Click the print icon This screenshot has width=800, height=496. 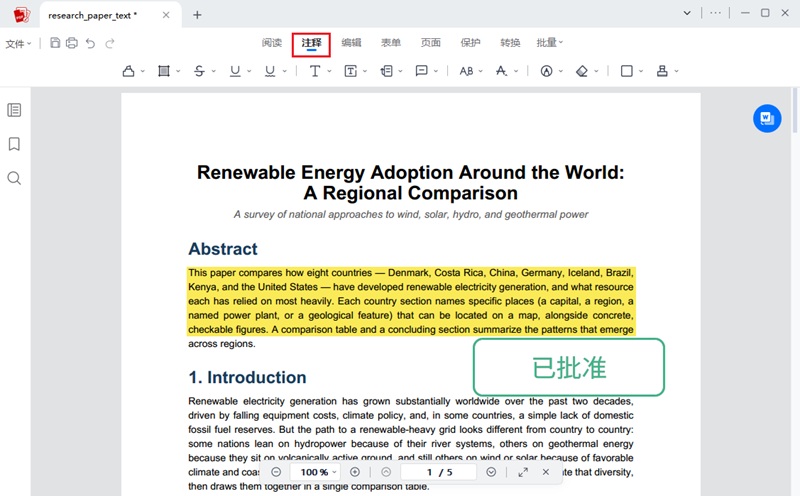click(72, 43)
